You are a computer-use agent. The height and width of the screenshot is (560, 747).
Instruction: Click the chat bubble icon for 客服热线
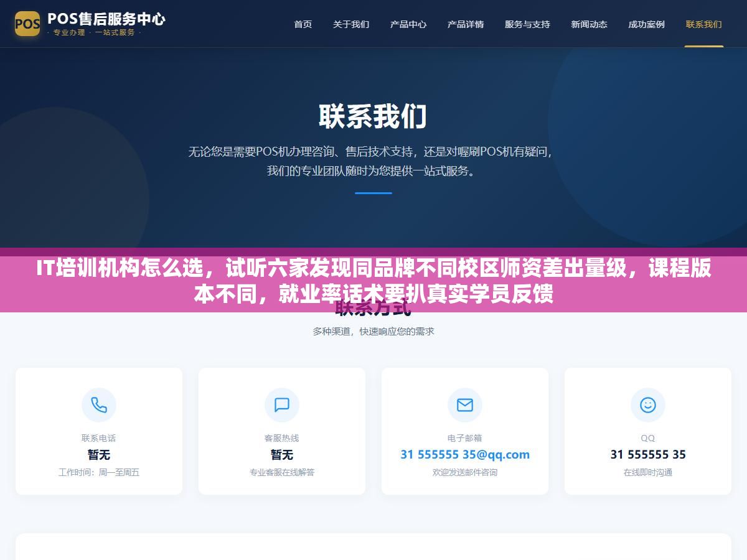[282, 405]
